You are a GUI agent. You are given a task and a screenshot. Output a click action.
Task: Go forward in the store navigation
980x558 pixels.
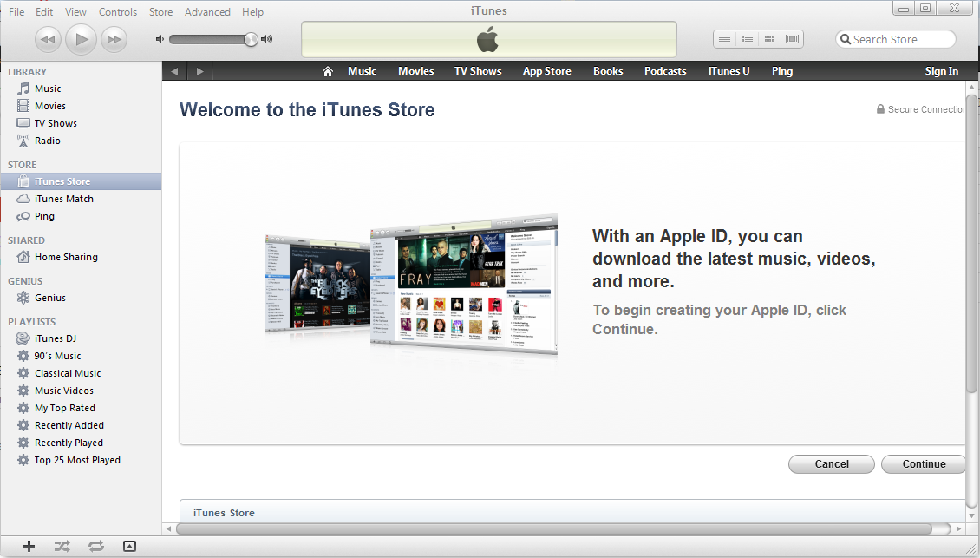(200, 71)
